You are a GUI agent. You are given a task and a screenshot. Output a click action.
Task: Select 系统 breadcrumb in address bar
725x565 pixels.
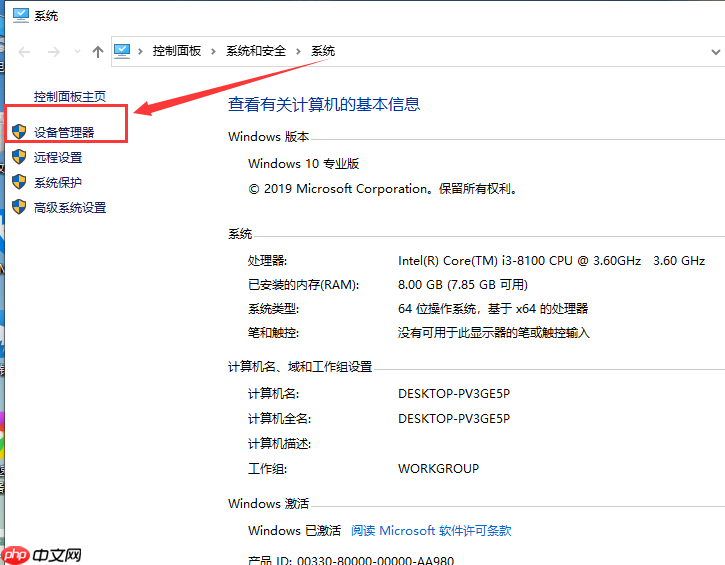click(x=323, y=51)
